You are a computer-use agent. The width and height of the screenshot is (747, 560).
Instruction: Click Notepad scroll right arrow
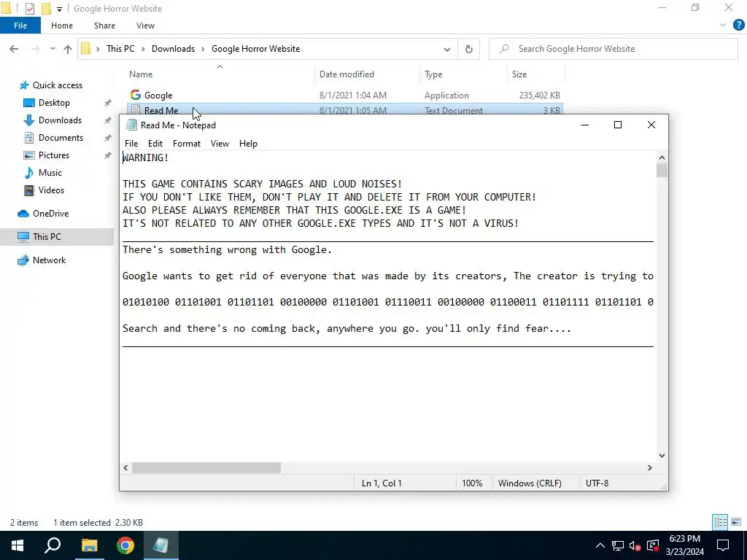click(649, 467)
